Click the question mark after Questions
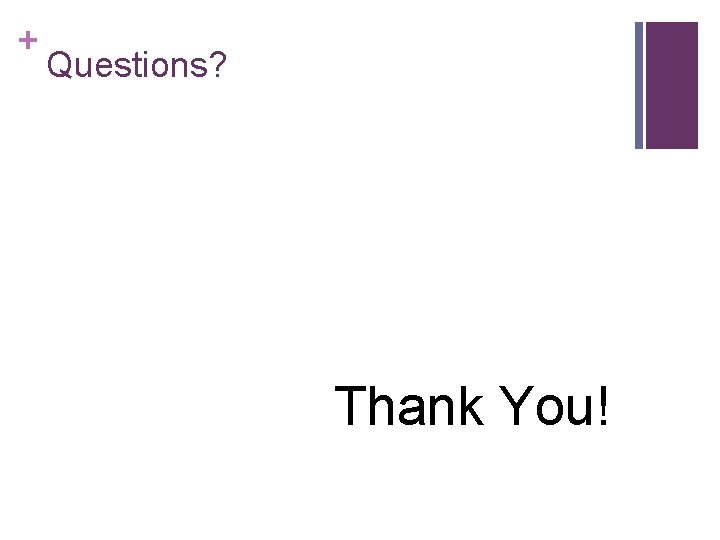The width and height of the screenshot is (720, 540). point(218,64)
